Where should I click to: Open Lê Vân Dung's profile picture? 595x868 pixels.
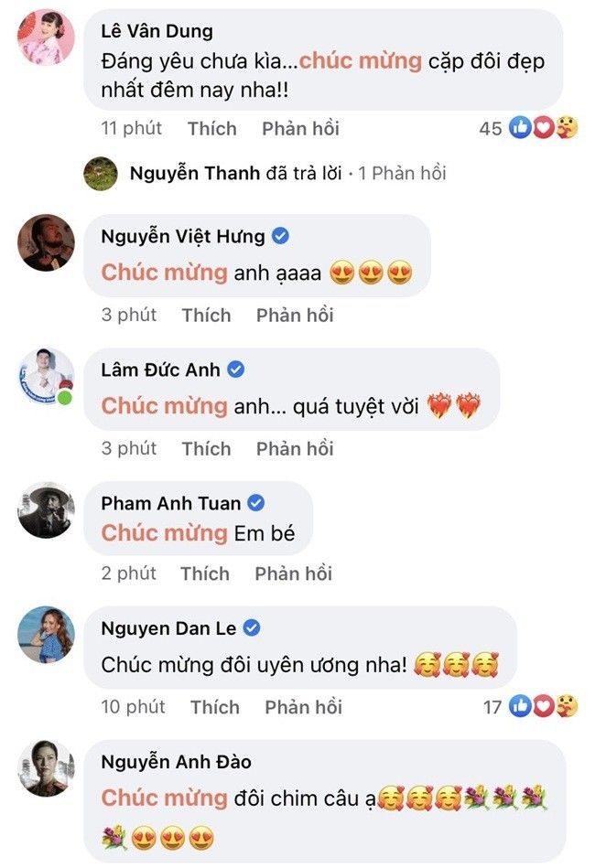pos(47,38)
